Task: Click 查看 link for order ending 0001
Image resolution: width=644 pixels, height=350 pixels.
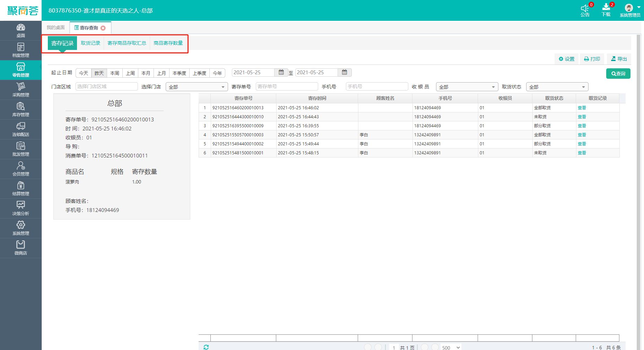Action: point(582,153)
